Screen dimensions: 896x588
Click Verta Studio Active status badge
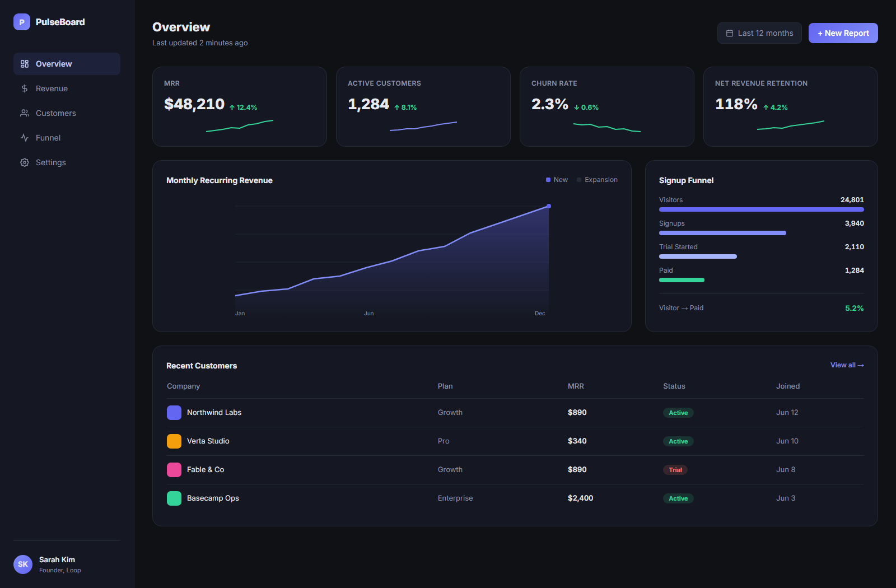pos(678,441)
